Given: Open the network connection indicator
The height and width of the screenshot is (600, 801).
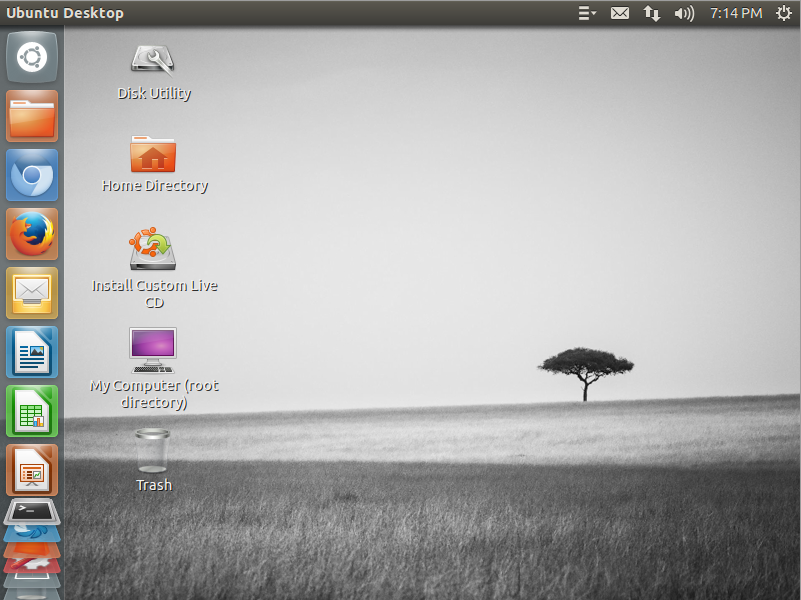Looking at the screenshot, I should tap(651, 13).
